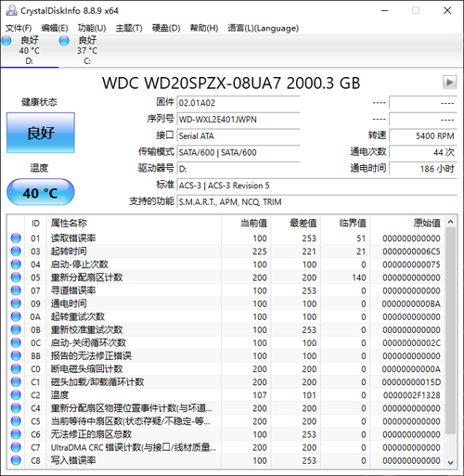
Task: Open the 功能(U) menu
Action: point(92,28)
